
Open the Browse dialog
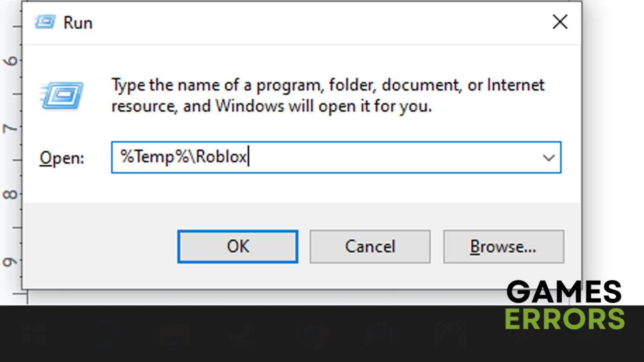click(x=503, y=246)
